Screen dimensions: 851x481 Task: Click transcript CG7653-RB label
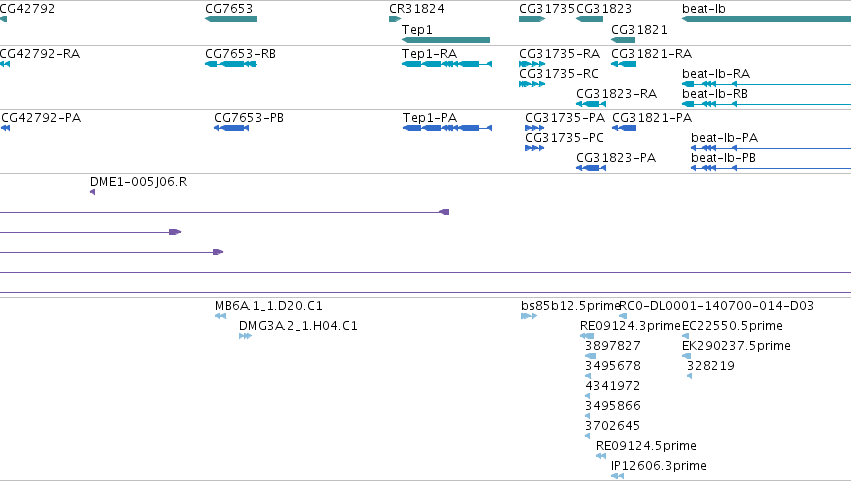[x=240, y=54]
